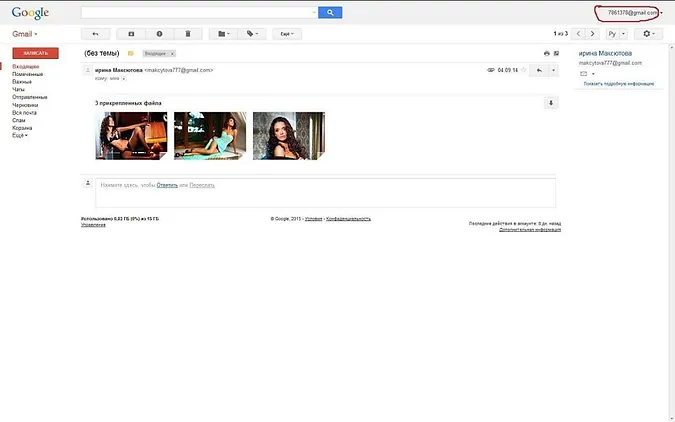Click the search input field
The image size is (675, 422).
click(197, 12)
